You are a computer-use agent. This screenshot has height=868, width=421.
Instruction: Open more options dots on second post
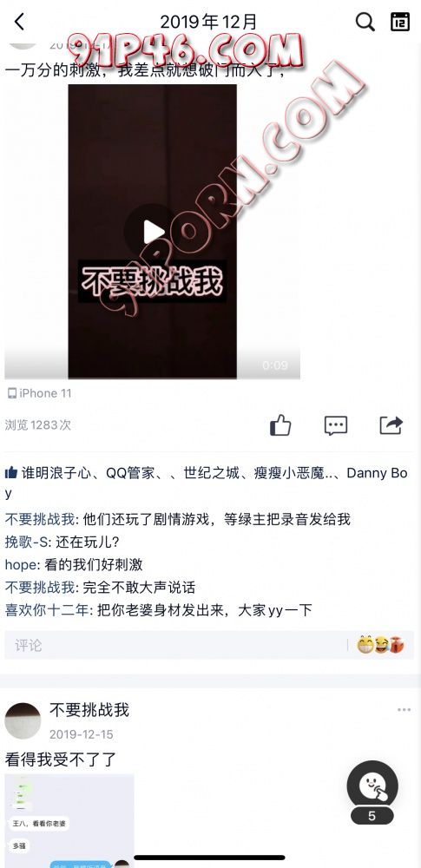point(404,710)
